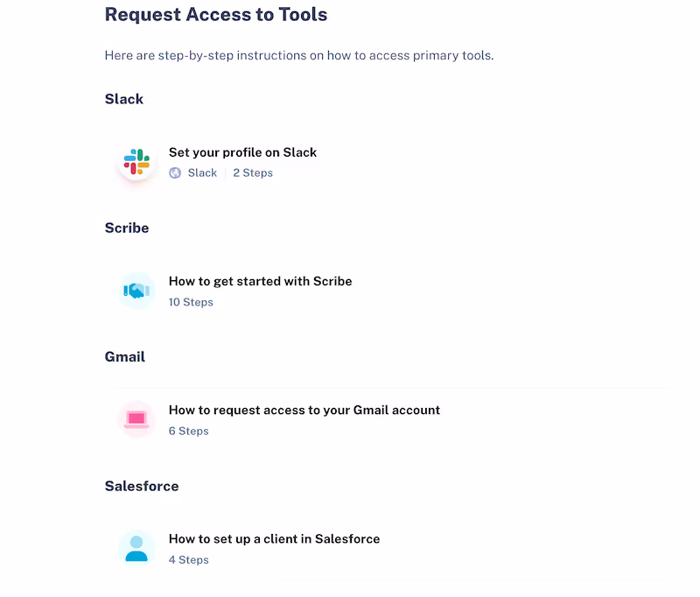Open 'How to request access to your Gmail account'
The image size is (700, 597).
[x=304, y=410]
